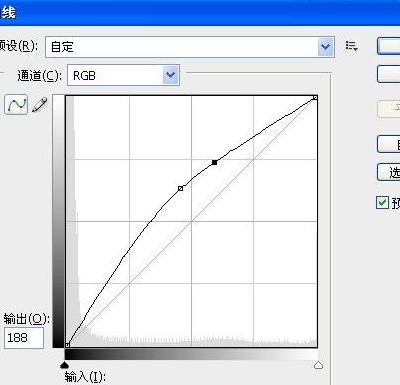Click the 选 options button
Viewport: 400px width, 385px height.
(x=389, y=172)
